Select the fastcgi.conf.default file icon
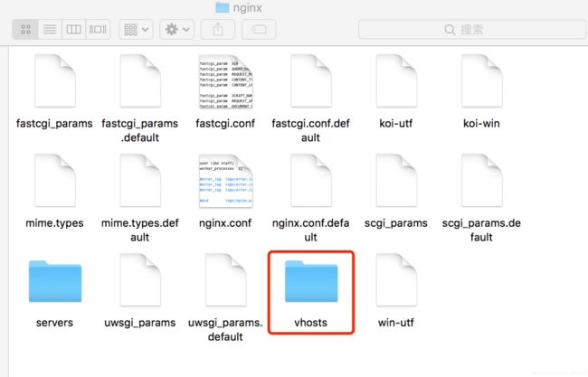The image size is (588, 377). (x=311, y=81)
